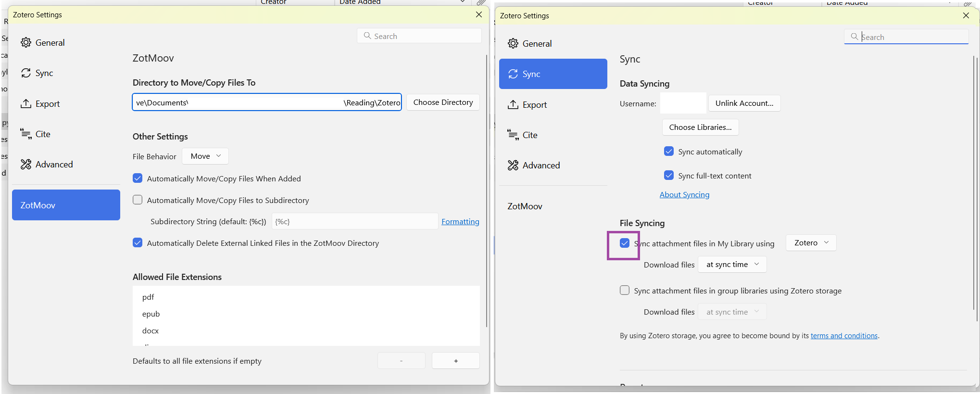Open Cite pane in left settings window

66,134
